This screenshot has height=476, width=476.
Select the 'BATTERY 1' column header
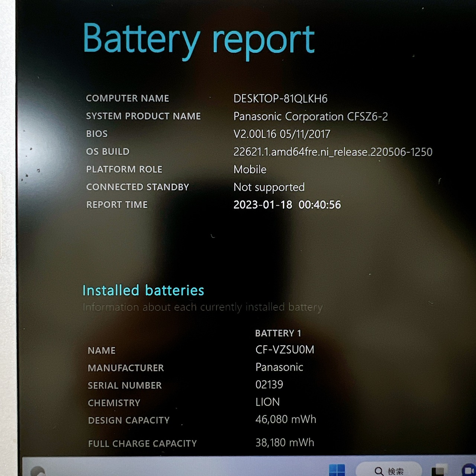278,333
